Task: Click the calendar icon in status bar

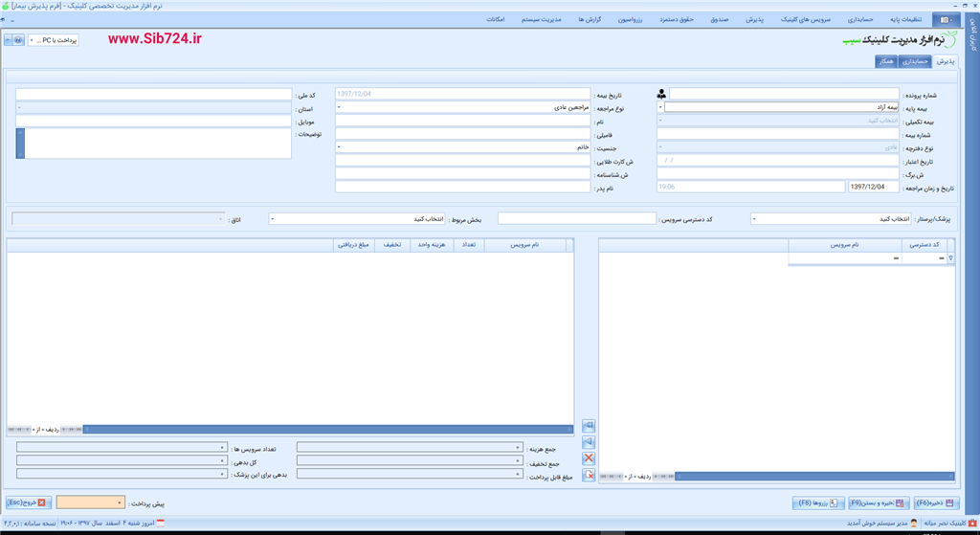Action: [160, 523]
